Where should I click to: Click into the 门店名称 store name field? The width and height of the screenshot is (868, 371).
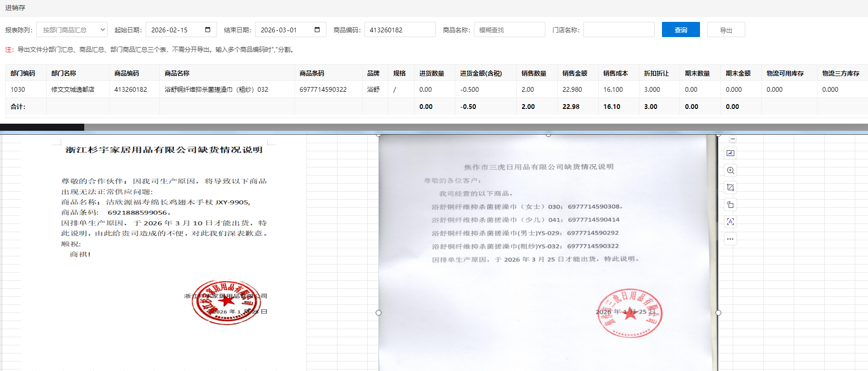[x=619, y=29]
